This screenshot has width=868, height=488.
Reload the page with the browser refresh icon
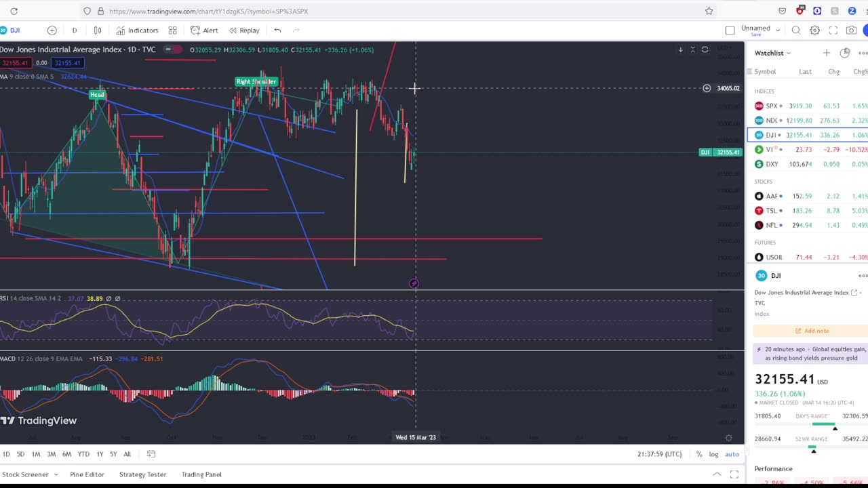(x=14, y=11)
